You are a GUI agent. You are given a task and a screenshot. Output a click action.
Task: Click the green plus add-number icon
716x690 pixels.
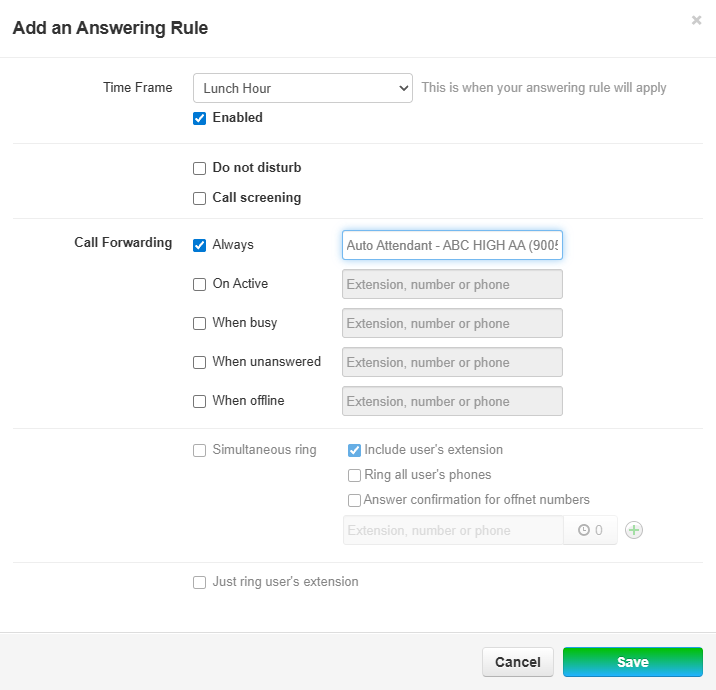tap(633, 530)
